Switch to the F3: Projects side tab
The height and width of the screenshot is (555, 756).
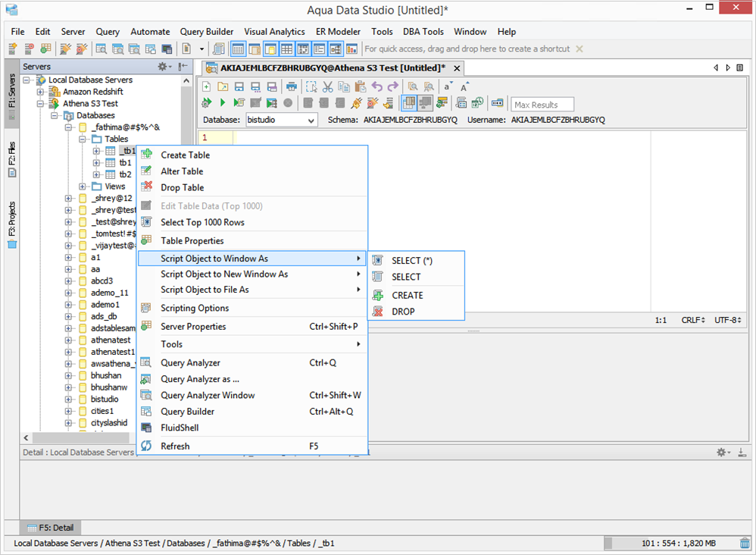[x=12, y=224]
